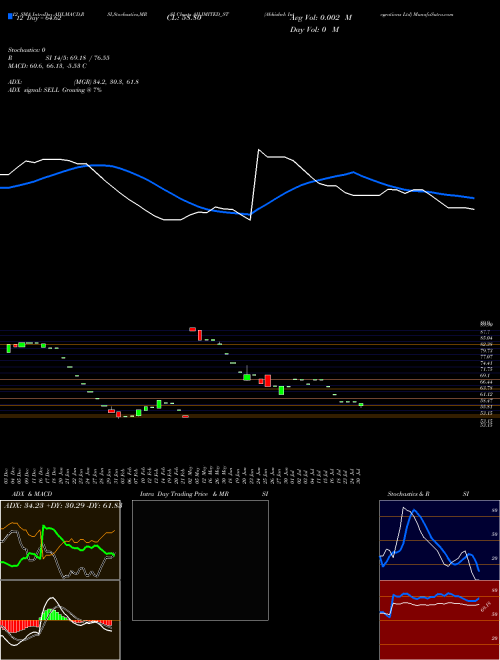Click the rotated 69.18 label in RSI panel
Image resolution: width=500 pixels, height=660 pixels.
pyautogui.click(x=486, y=607)
